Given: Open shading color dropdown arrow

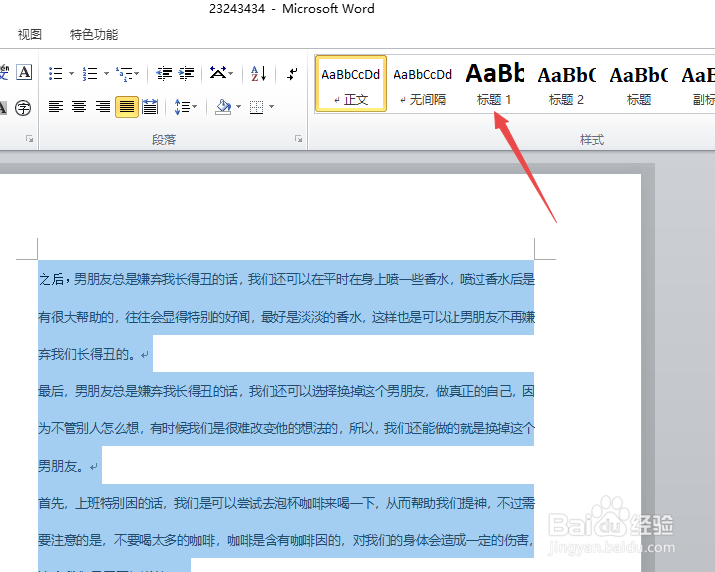Looking at the screenshot, I should coord(238,107).
